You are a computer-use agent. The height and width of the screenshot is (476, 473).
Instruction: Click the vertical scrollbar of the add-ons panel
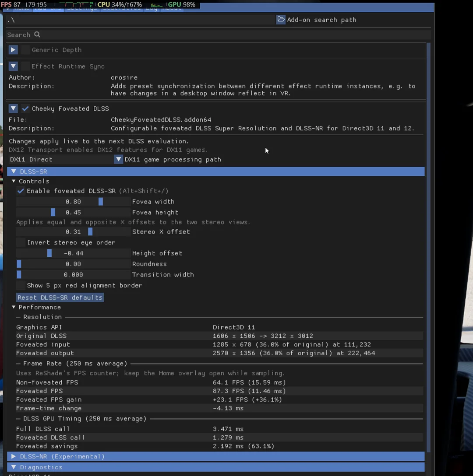point(429,248)
